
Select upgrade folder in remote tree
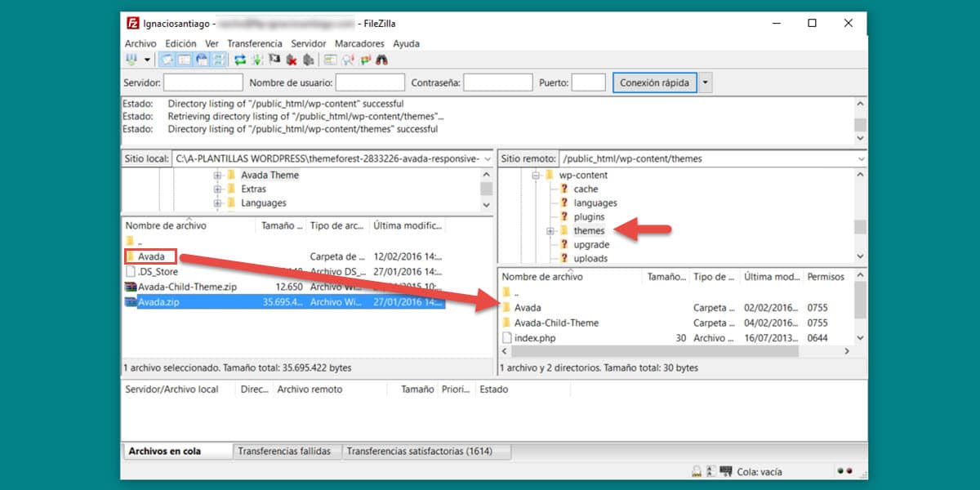[591, 245]
